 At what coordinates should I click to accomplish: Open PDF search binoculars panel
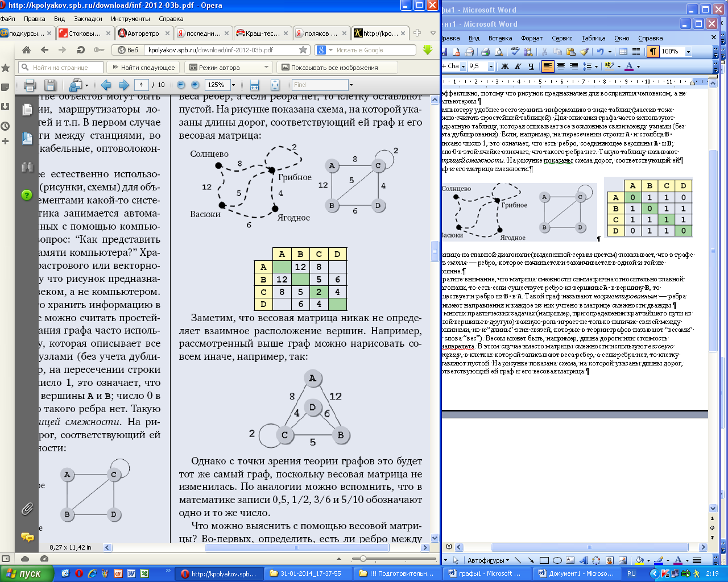27,167
